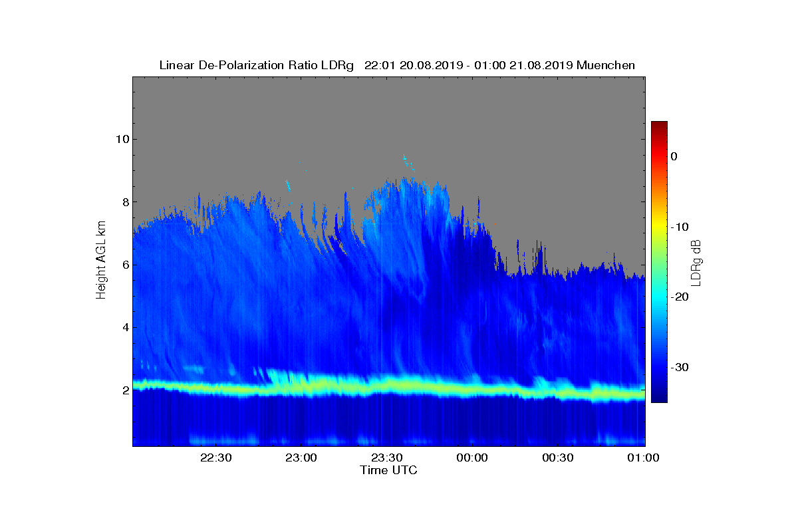Click the height tick label 8
This screenshot has width=798, height=532.
click(125, 202)
